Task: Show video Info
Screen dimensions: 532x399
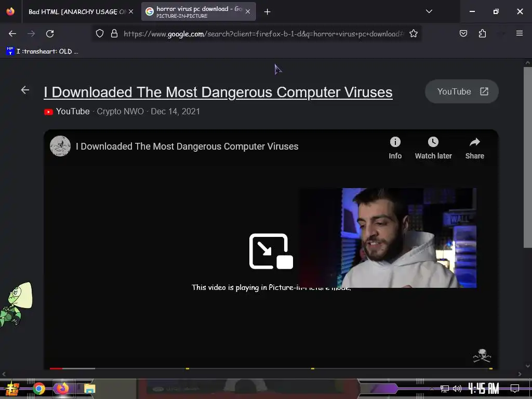Action: coord(395,148)
